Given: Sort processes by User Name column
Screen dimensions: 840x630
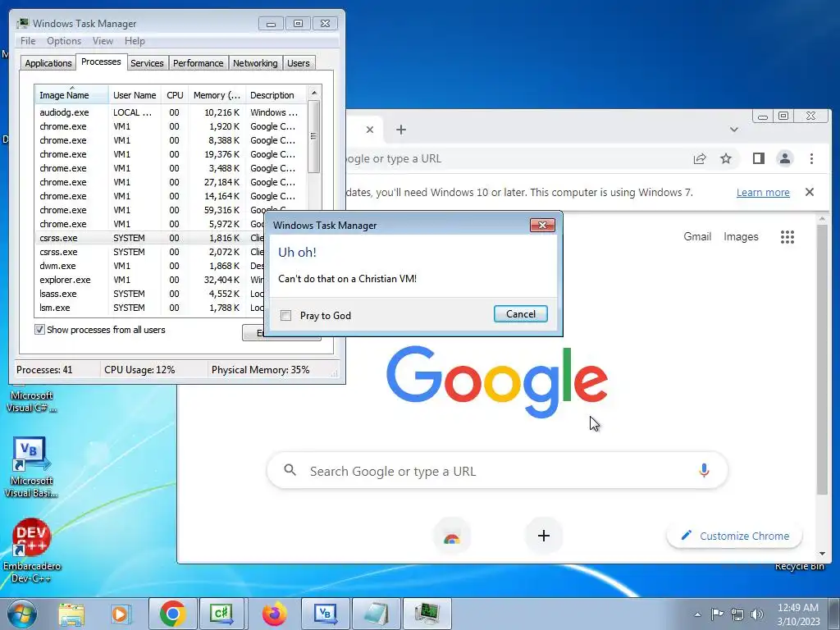Looking at the screenshot, I should pyautogui.click(x=135, y=95).
